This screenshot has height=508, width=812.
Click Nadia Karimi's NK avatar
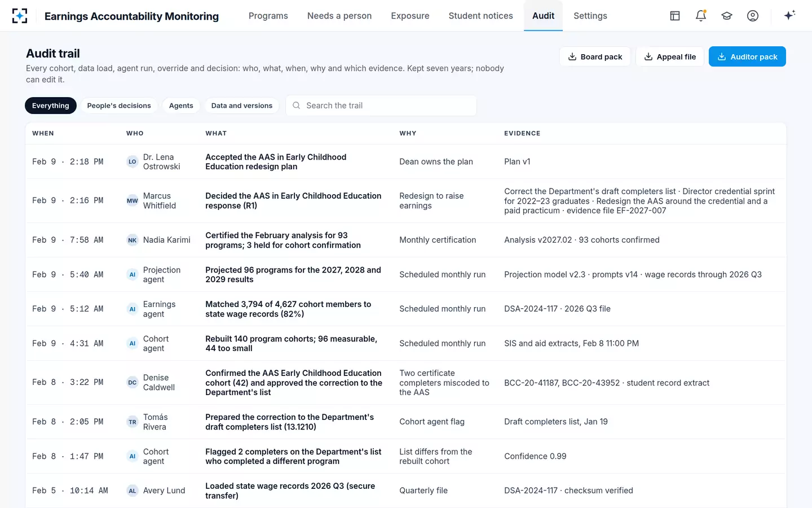click(x=133, y=240)
